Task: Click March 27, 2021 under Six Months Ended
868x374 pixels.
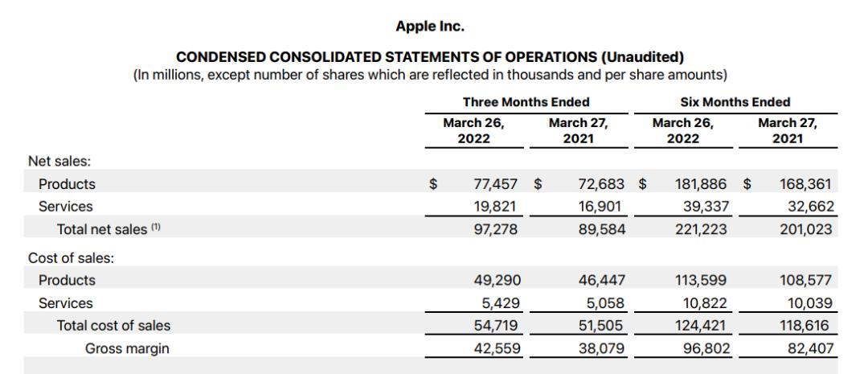Action: click(787, 131)
